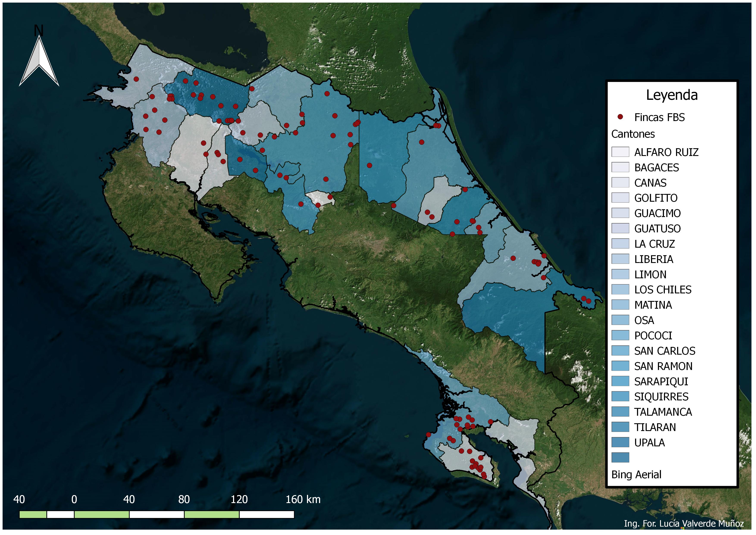Click the SAN CARLOS color swatch
The height and width of the screenshot is (535, 756).
[x=620, y=351]
